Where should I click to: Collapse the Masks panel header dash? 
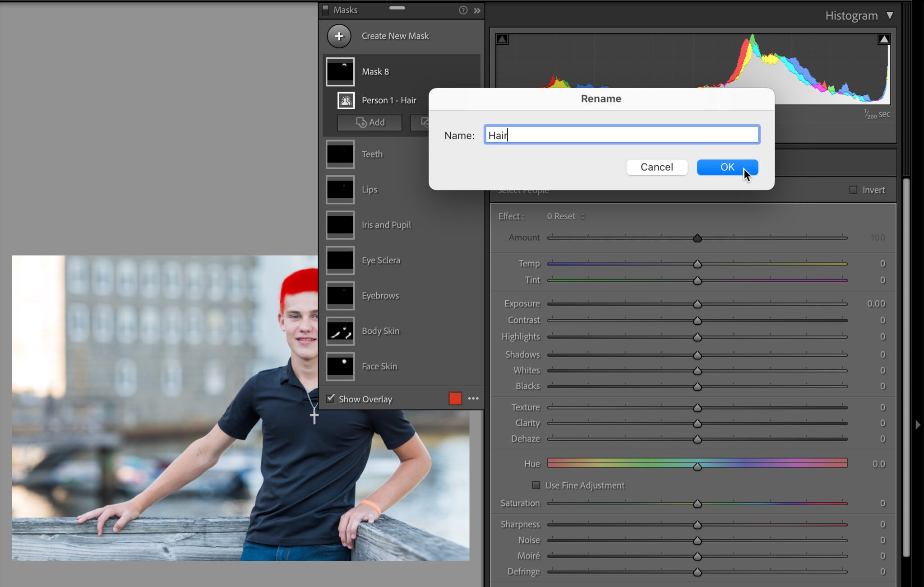pyautogui.click(x=397, y=8)
